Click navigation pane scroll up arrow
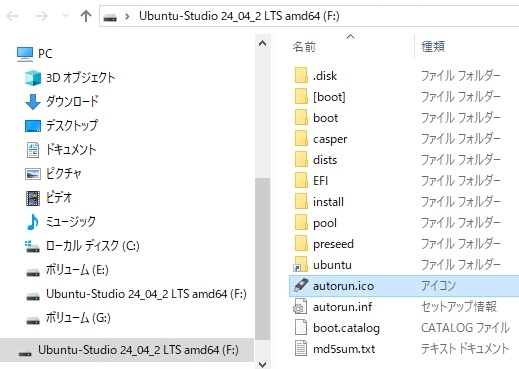 click(x=262, y=43)
